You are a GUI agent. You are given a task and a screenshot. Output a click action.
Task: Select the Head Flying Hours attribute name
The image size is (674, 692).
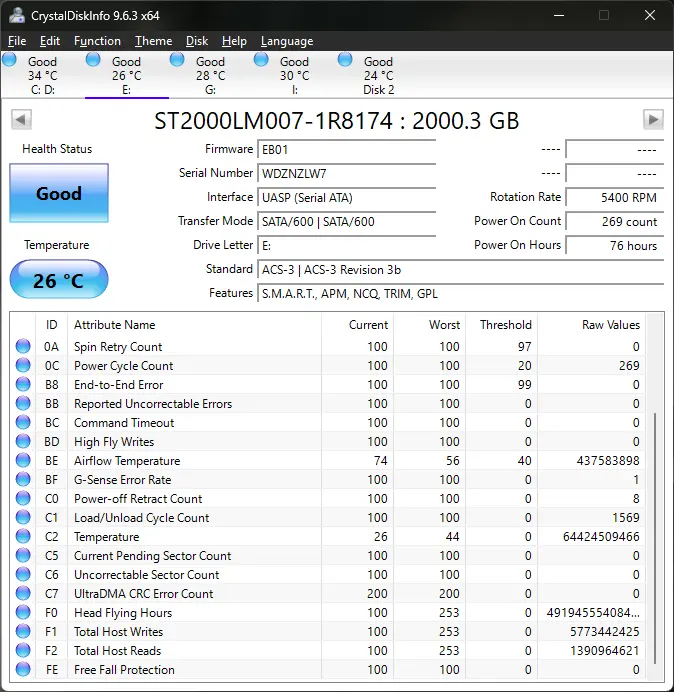click(x=123, y=613)
